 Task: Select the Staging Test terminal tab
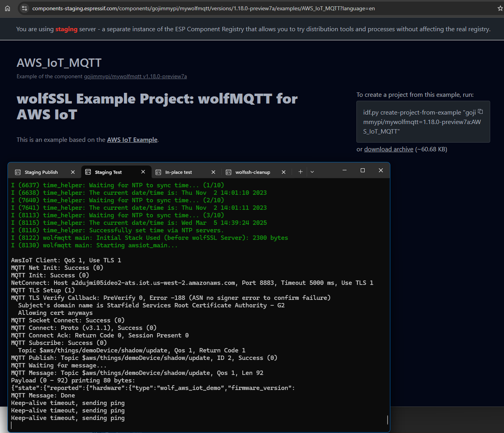click(108, 172)
